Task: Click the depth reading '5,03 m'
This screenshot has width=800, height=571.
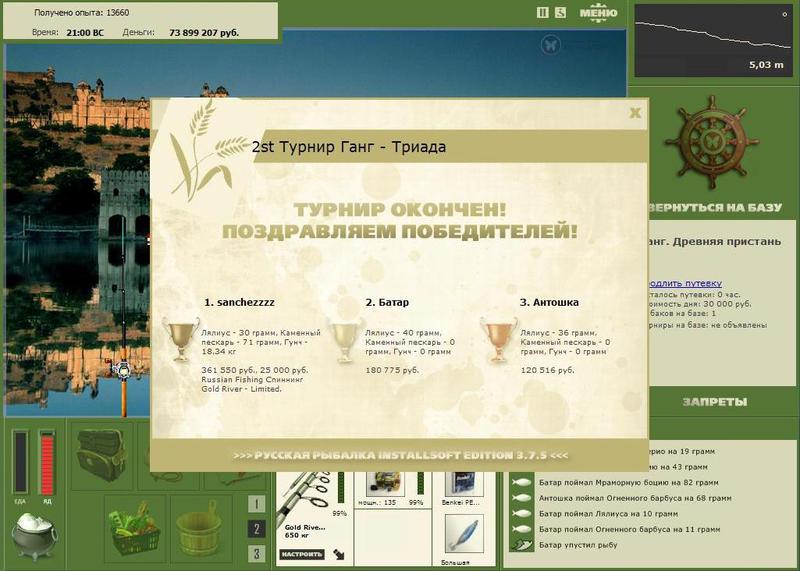Action: pyautogui.click(x=766, y=65)
